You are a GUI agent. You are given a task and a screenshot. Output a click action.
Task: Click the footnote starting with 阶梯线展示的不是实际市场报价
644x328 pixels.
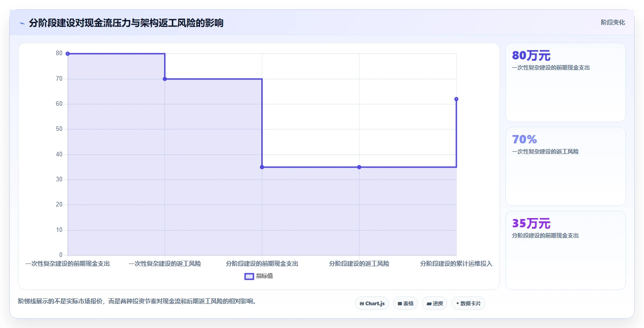[x=137, y=302]
